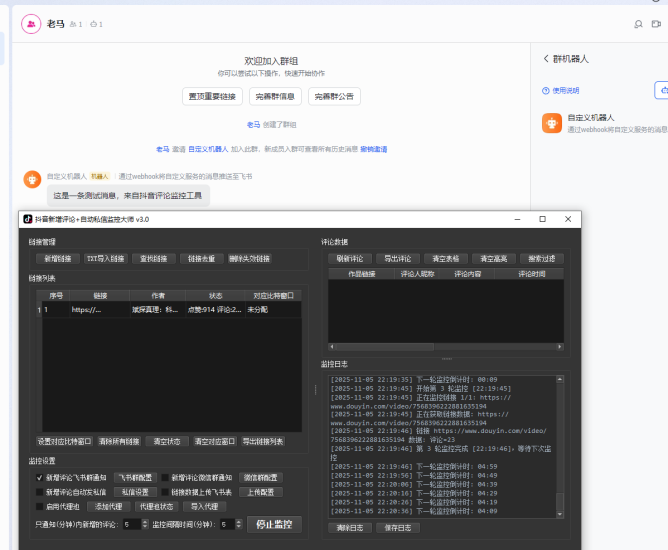Click 置顶重要链接 button

(x=212, y=96)
